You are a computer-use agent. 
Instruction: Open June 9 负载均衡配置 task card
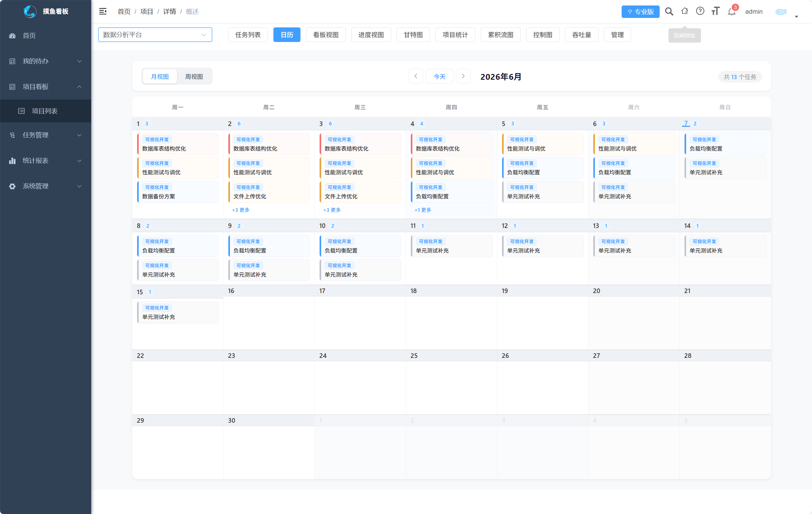269,246
